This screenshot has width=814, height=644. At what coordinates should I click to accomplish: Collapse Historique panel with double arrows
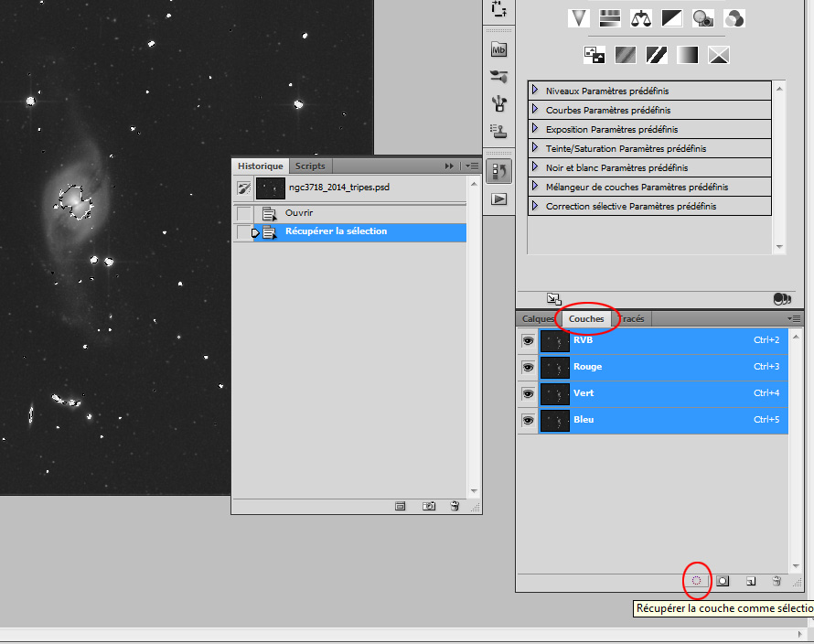pos(449,166)
